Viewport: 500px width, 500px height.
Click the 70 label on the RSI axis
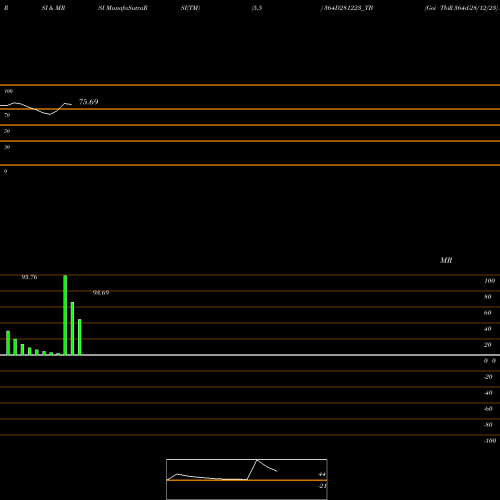pos(7,115)
